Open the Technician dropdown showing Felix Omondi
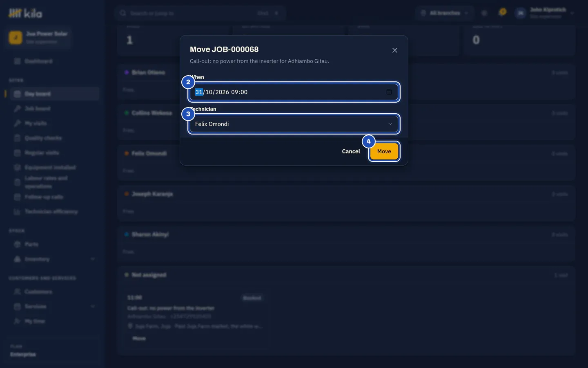This screenshot has height=368, width=588. [294, 124]
